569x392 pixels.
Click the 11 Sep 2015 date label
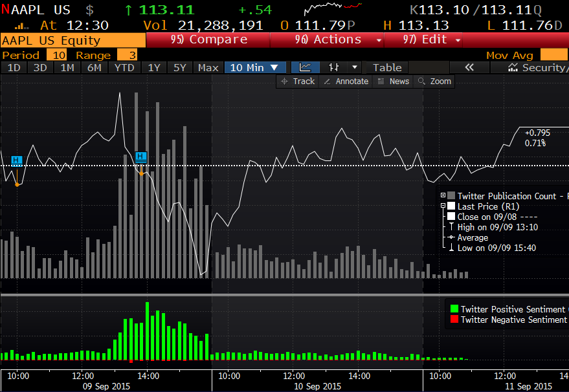coord(529,386)
